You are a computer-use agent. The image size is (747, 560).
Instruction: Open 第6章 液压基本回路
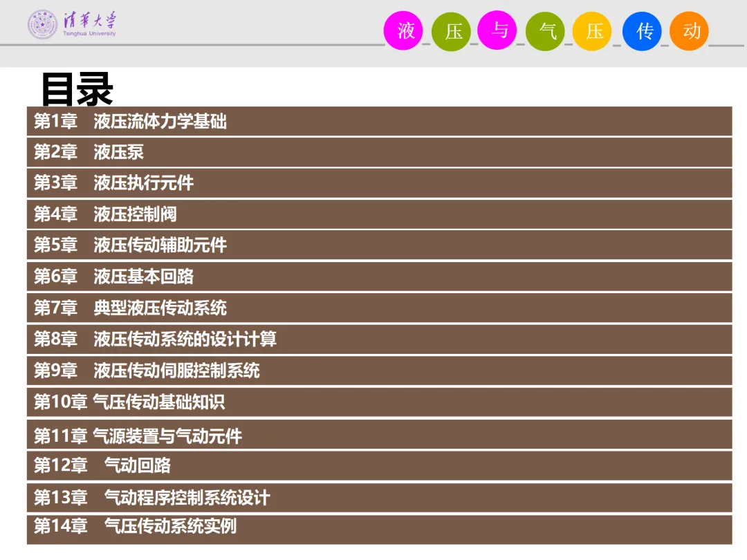379,276
